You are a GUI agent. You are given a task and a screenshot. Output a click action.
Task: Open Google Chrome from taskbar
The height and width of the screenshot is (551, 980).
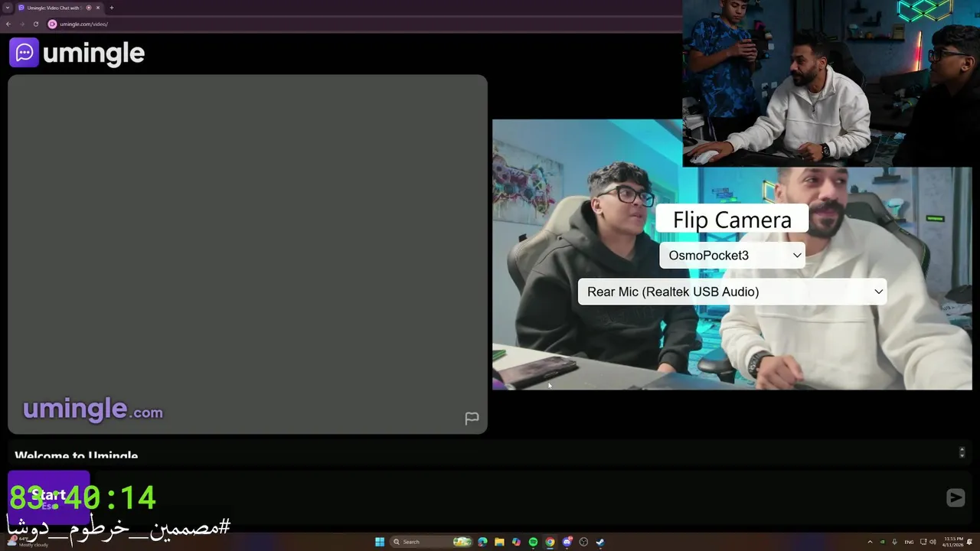tap(550, 542)
